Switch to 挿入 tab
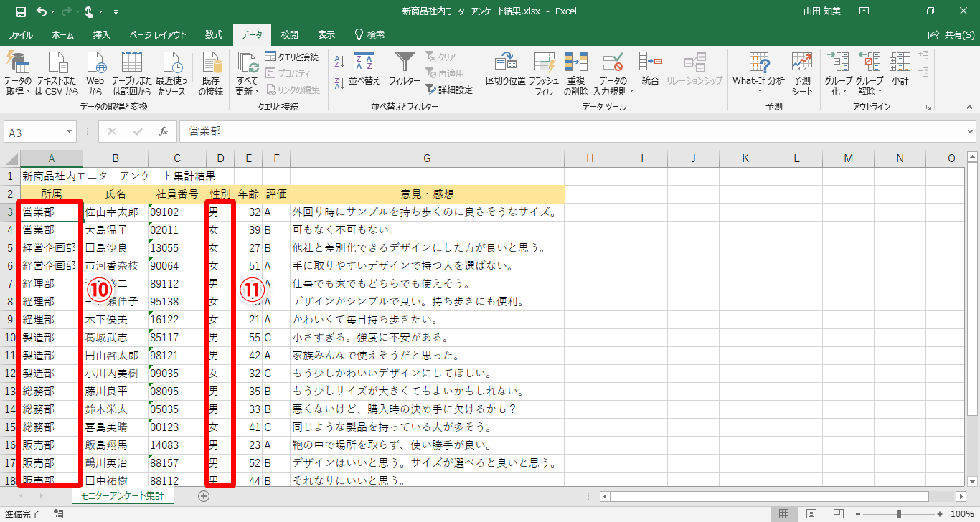The height and width of the screenshot is (522, 980). (x=102, y=34)
